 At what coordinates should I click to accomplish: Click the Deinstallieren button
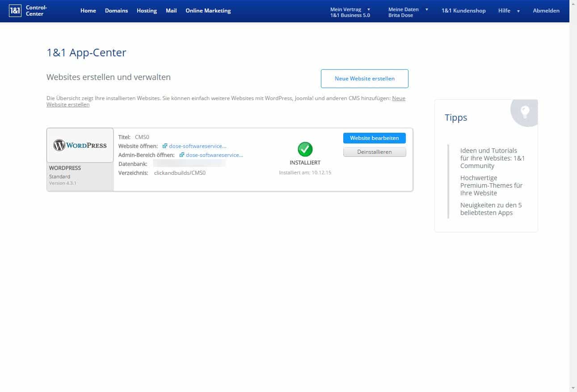374,152
